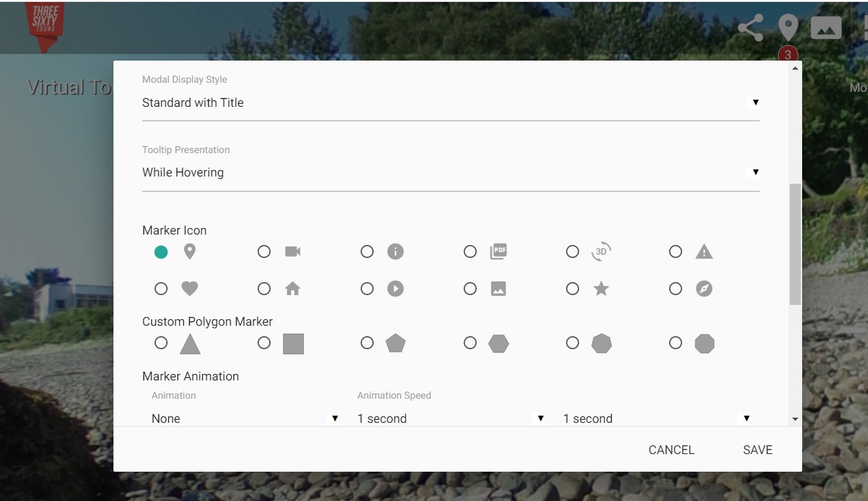Open the Animation dropdown set to None
868x501 pixels.
click(x=245, y=418)
